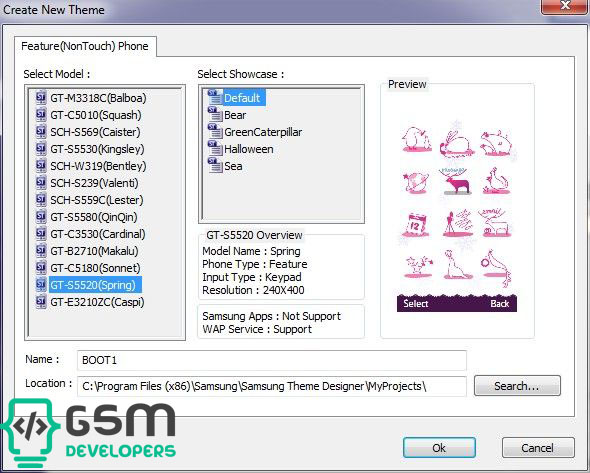
Task: Pick the SCH-S569(Caister) model icon
Action: (x=41, y=131)
